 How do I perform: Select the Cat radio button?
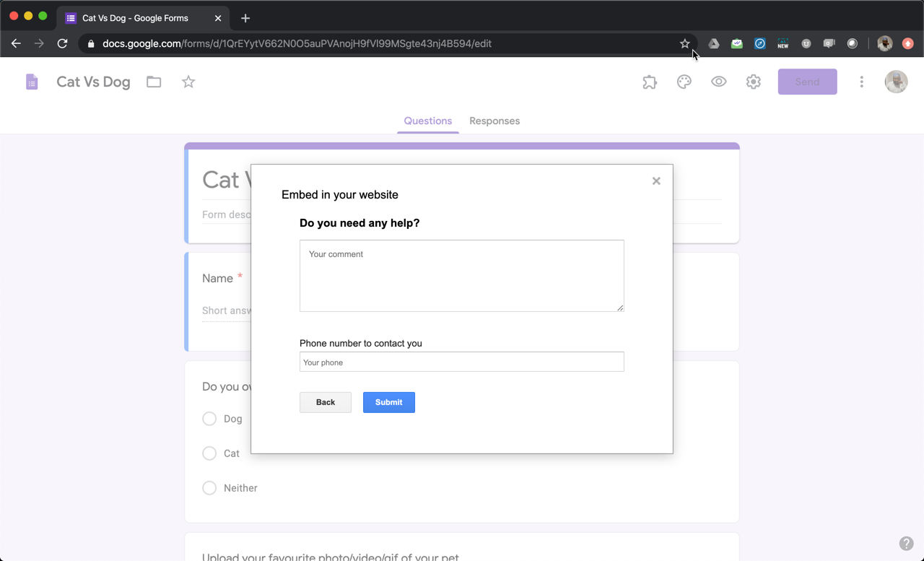209,453
